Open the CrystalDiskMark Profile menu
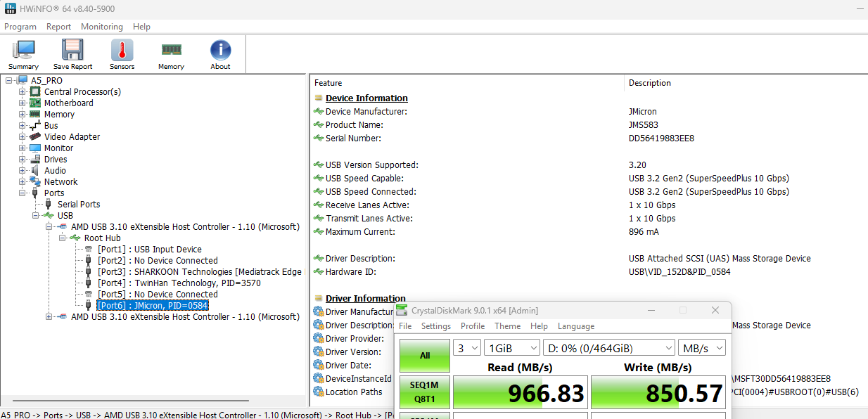Viewport: 868px width, 419px height. 472,326
